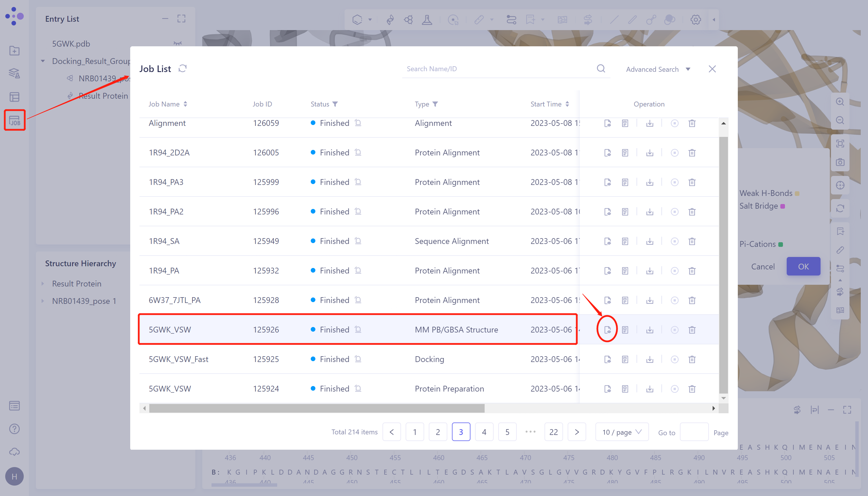The width and height of the screenshot is (868, 496).
Task: Toggle Pi-Cations interaction display
Action: [x=781, y=244]
